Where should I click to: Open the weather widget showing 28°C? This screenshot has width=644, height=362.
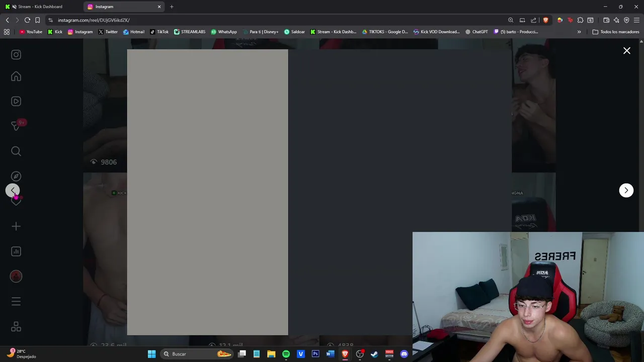click(x=21, y=354)
